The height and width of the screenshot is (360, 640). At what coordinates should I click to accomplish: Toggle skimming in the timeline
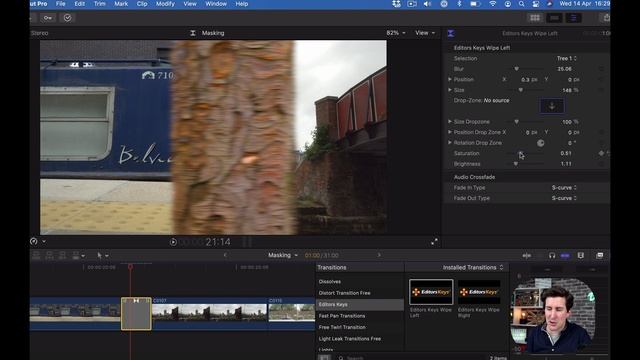pyautogui.click(x=527, y=256)
